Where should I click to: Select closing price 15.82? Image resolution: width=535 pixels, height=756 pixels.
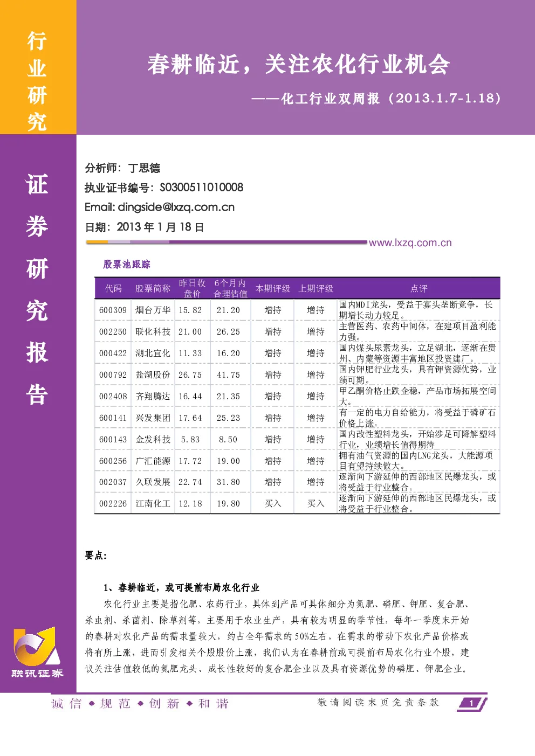[x=190, y=310]
